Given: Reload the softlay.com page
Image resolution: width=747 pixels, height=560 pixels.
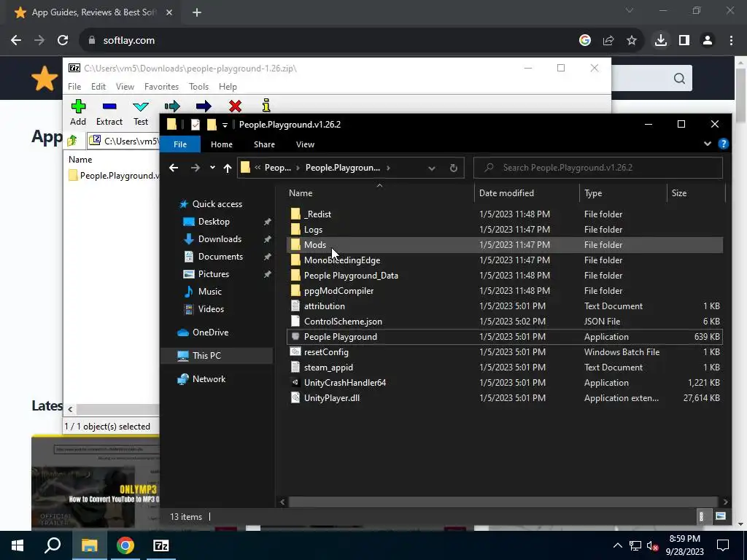Looking at the screenshot, I should click(63, 41).
